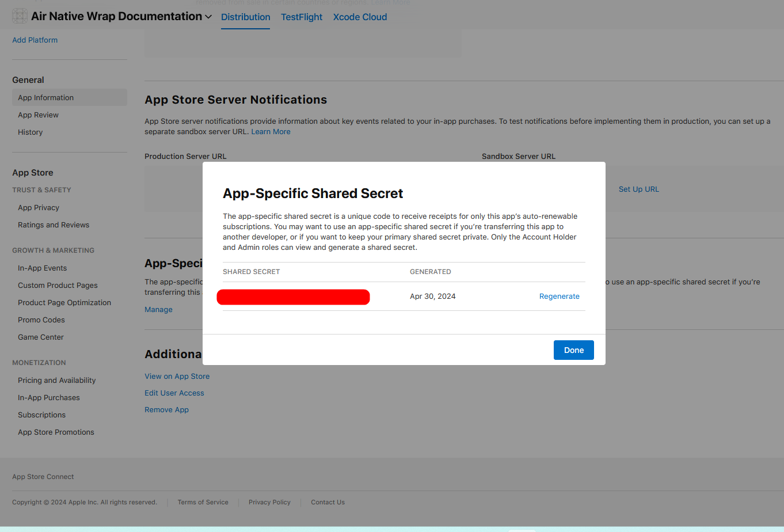This screenshot has height=532, width=784.
Task: Click the Remove App link
Action: 166,409
